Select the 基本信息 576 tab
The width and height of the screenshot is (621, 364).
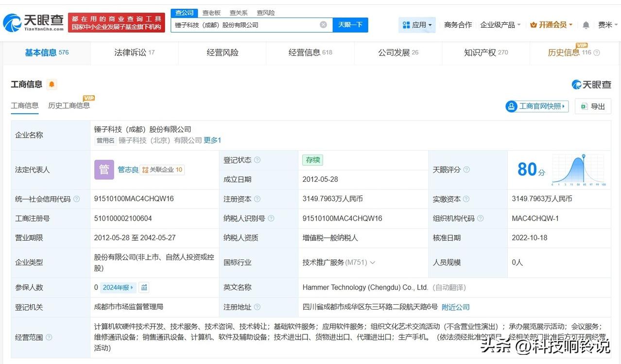(47, 52)
